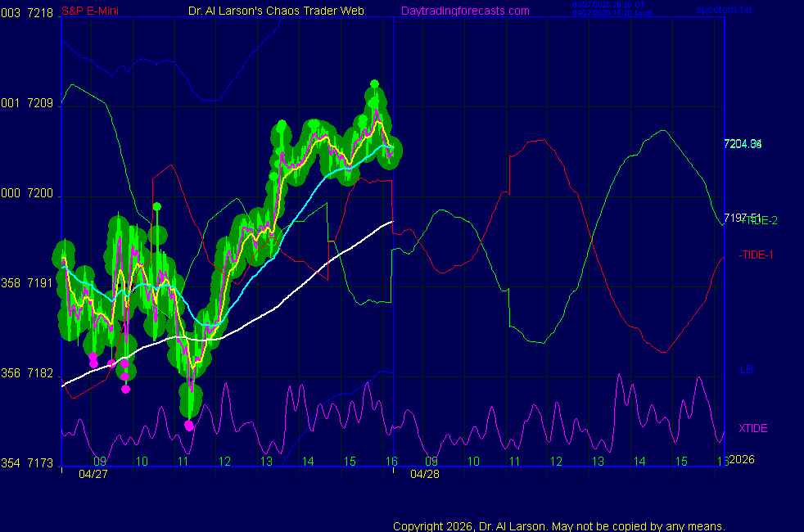Click the -TIDE-1 legend label

[x=756, y=255]
